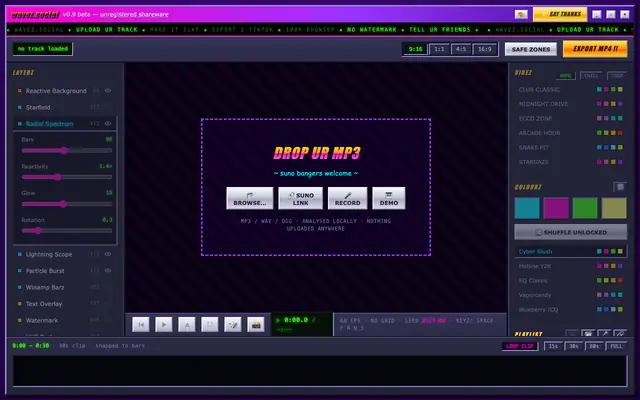
Task: Select the 9:16 aspect ratio
Action: pos(415,49)
